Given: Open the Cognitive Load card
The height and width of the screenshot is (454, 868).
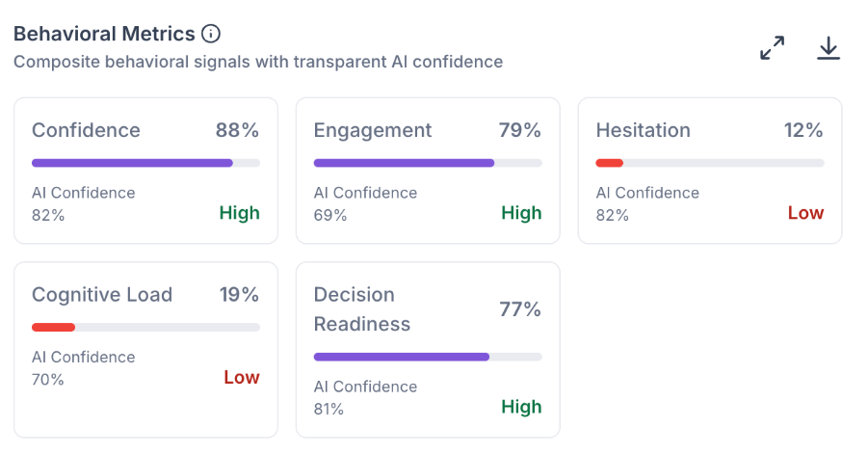Looking at the screenshot, I should tap(145, 350).
